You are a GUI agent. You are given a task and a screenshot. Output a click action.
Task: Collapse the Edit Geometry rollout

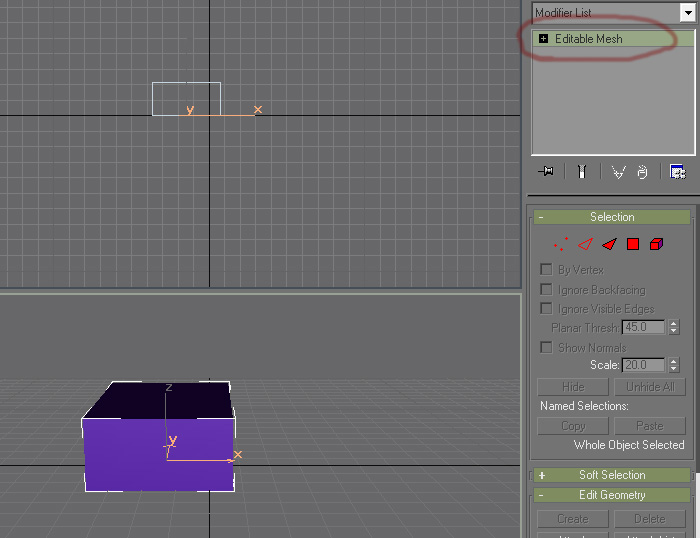612,495
